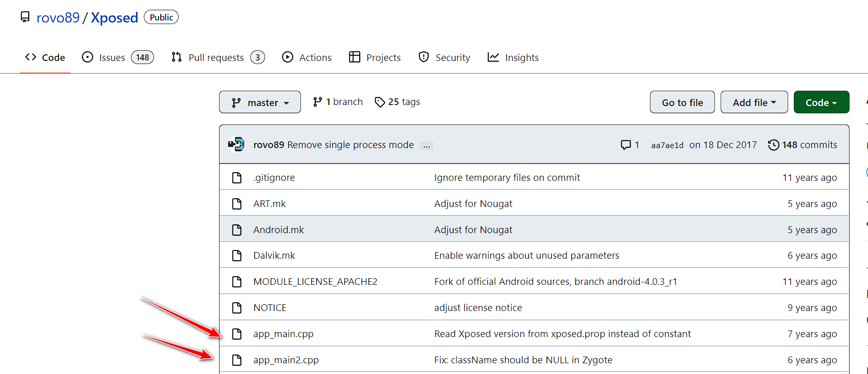The width and height of the screenshot is (868, 374).
Task: Open the Pull requests tab
Action: pyautogui.click(x=216, y=57)
